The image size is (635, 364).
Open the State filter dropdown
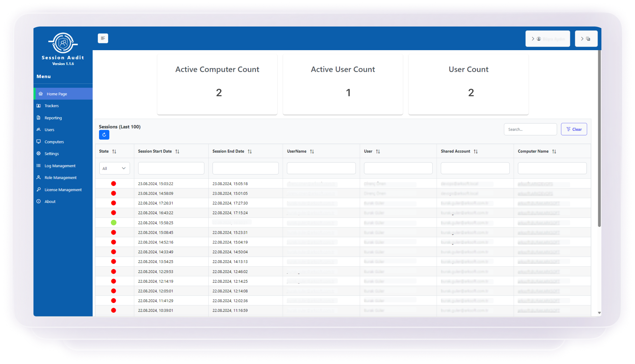click(114, 168)
